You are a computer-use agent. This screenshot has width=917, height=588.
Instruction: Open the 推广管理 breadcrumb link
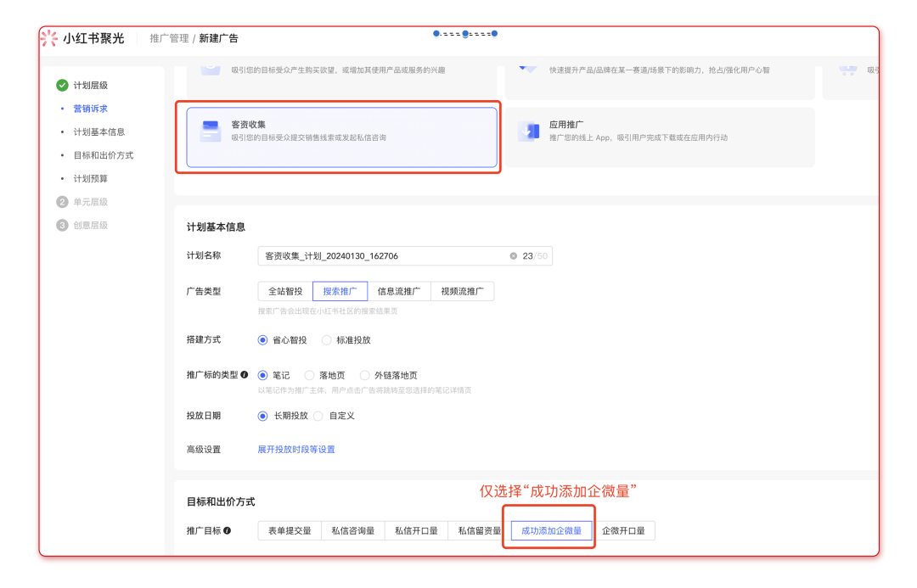click(168, 38)
